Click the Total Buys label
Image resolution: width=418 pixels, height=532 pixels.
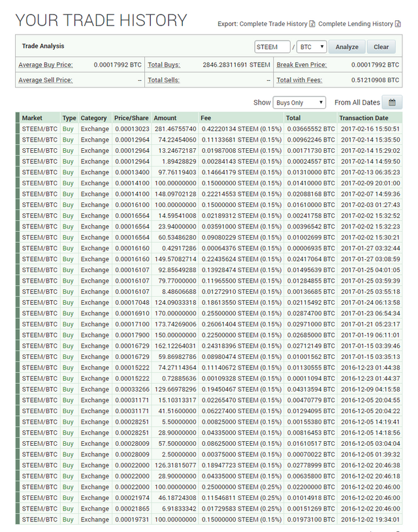pyautogui.click(x=164, y=65)
